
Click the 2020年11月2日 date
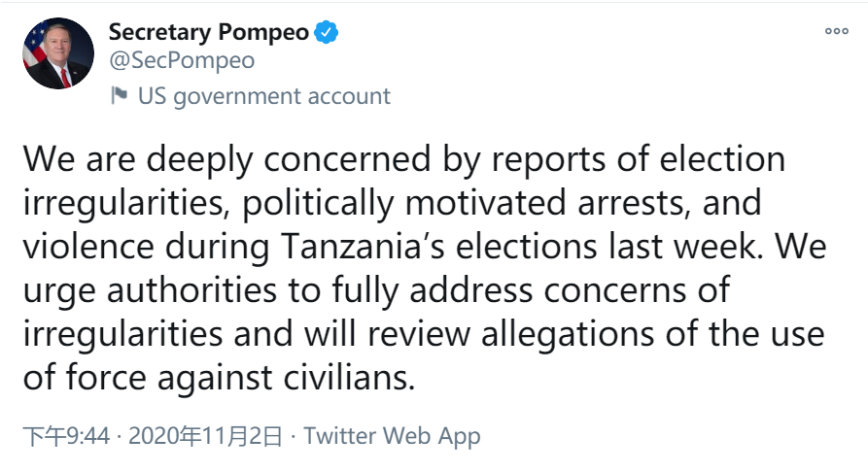(206, 436)
